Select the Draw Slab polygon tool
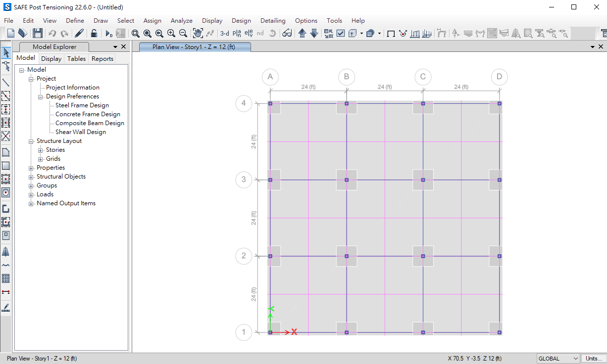Image resolution: width=607 pixels, height=364 pixels. pyautogui.click(x=6, y=152)
